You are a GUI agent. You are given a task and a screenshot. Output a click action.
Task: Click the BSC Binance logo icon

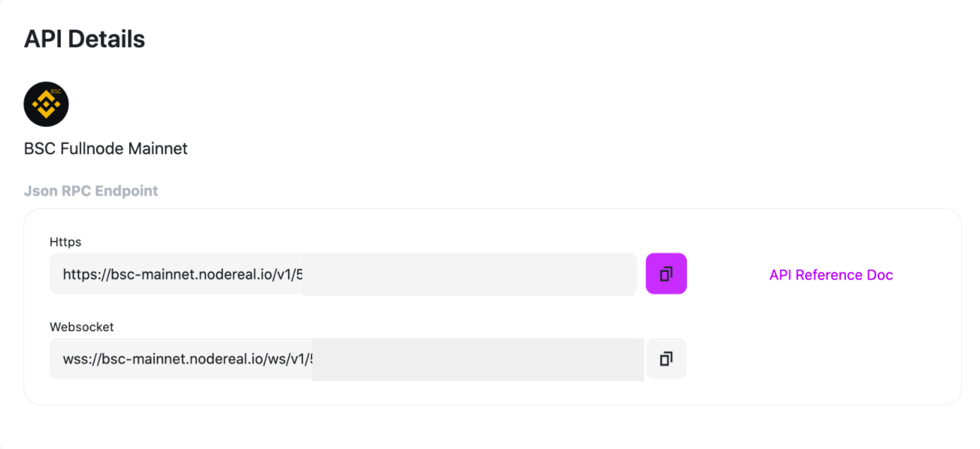pyautogui.click(x=47, y=104)
